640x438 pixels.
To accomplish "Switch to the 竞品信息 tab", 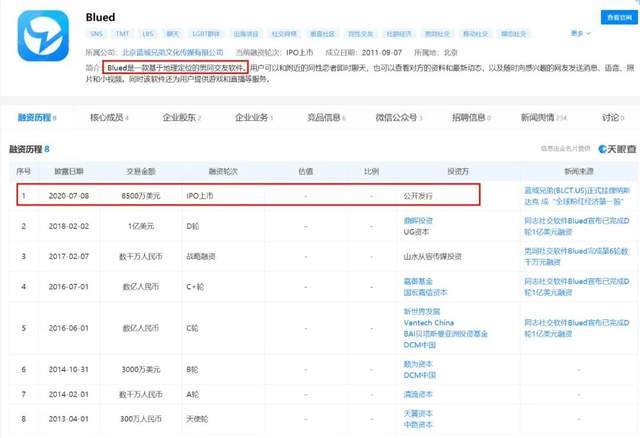I will click(x=327, y=118).
